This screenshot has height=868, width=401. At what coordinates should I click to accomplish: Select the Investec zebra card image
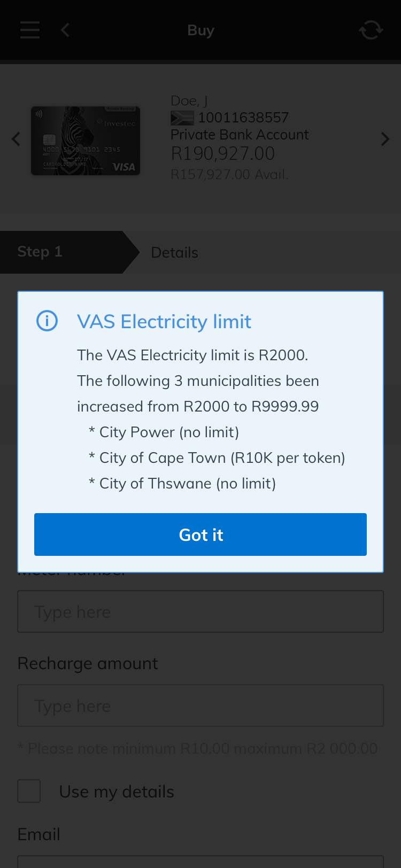pos(86,141)
